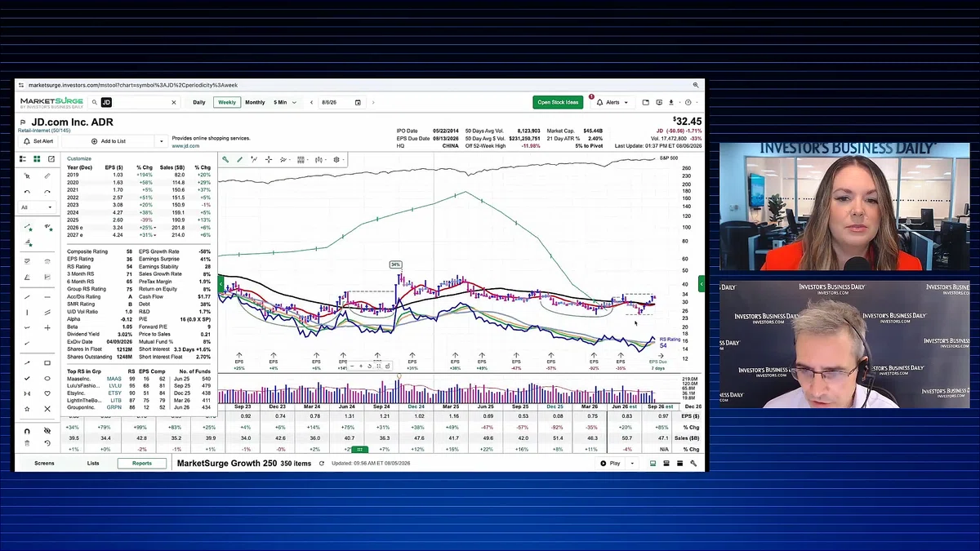Screen dimensions: 980x551
Task: Click the Set Alert button
Action: (x=38, y=141)
